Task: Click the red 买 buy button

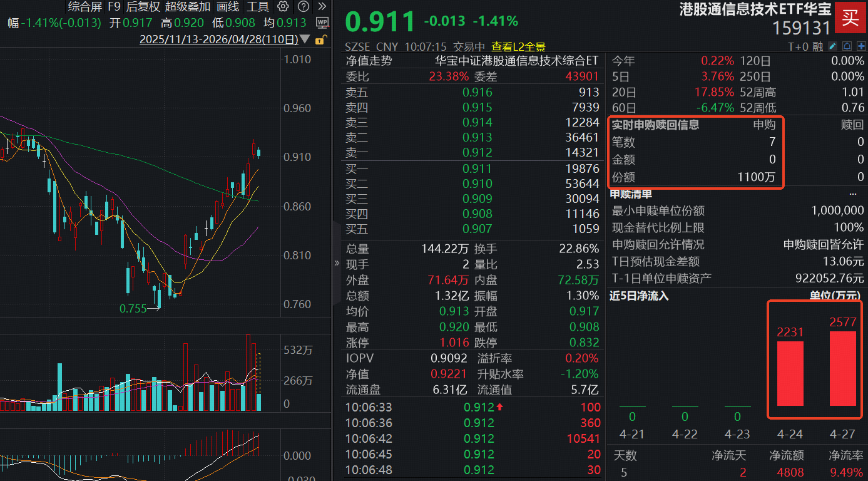Action: click(850, 18)
